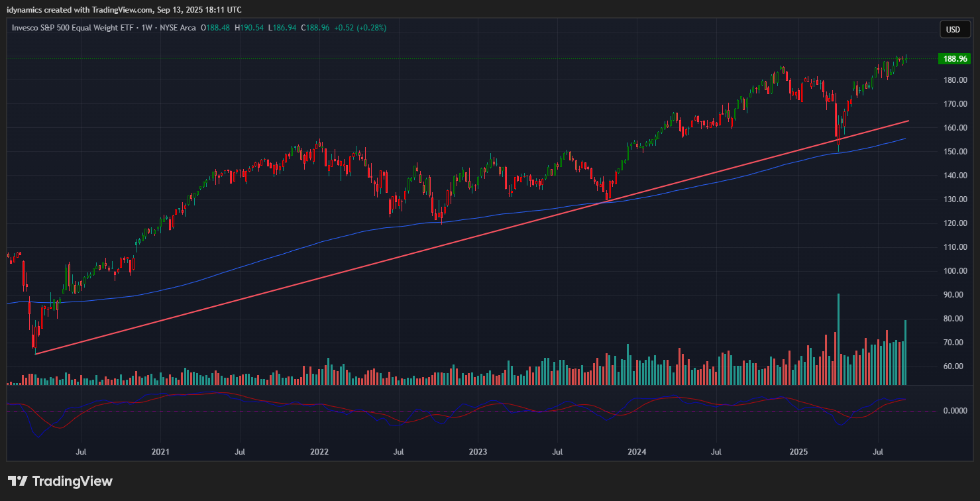Select the red trendline's lower-left starting point

(36, 354)
